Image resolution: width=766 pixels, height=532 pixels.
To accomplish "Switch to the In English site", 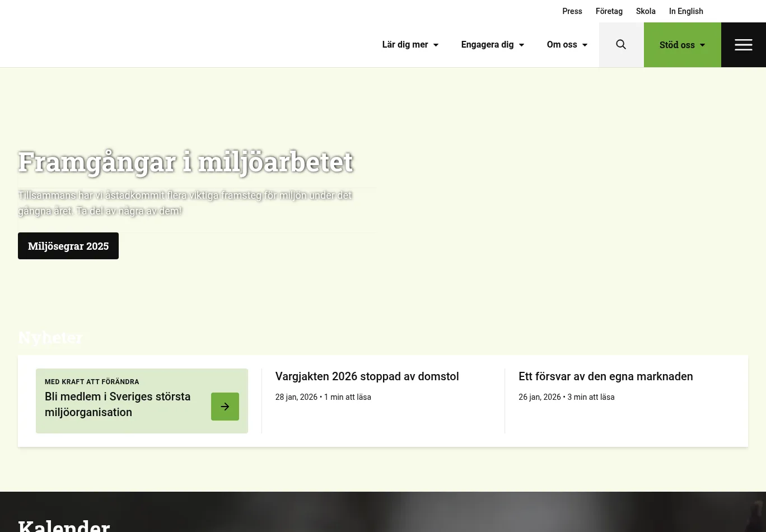I will pos(686,11).
